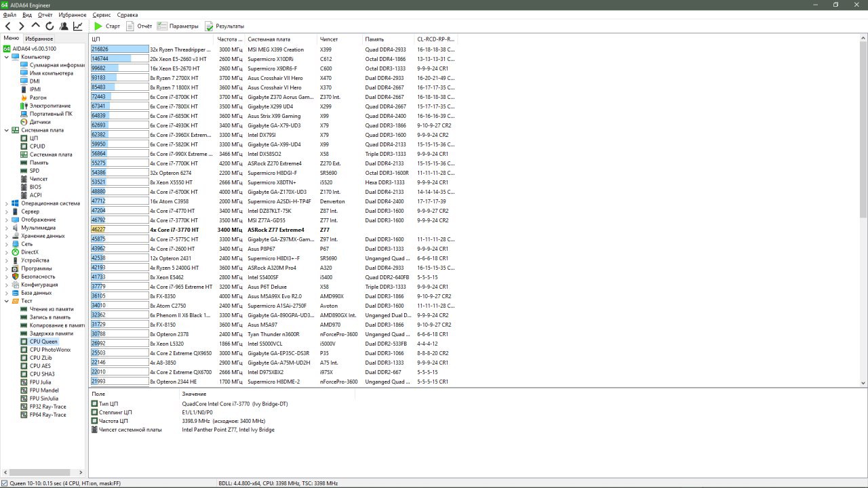Open the Справка menu
The image size is (868, 488).
tap(127, 14)
